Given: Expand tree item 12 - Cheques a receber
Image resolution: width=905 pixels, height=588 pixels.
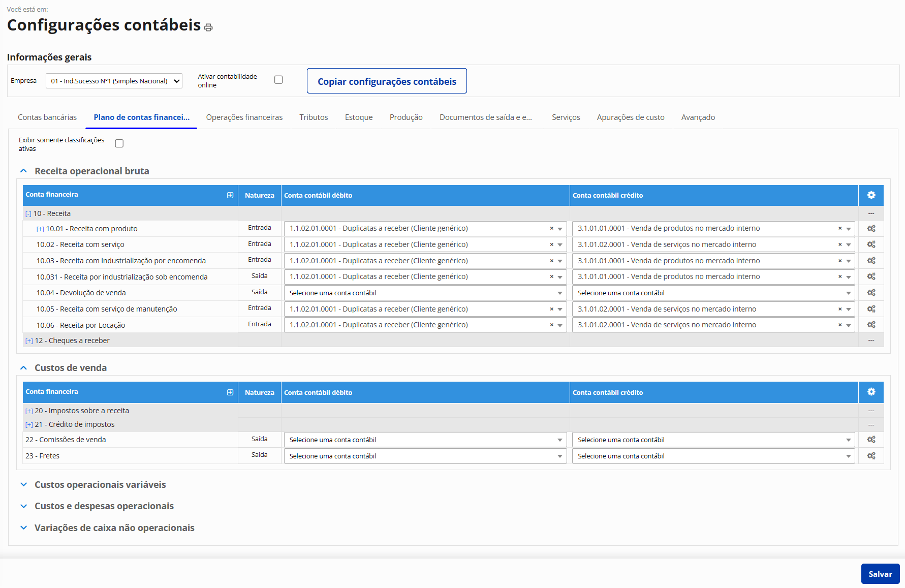Looking at the screenshot, I should tap(29, 341).
